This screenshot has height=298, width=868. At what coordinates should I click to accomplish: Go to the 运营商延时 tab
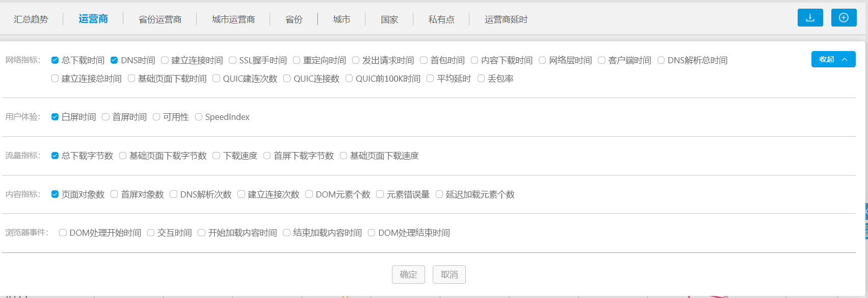[x=506, y=19]
